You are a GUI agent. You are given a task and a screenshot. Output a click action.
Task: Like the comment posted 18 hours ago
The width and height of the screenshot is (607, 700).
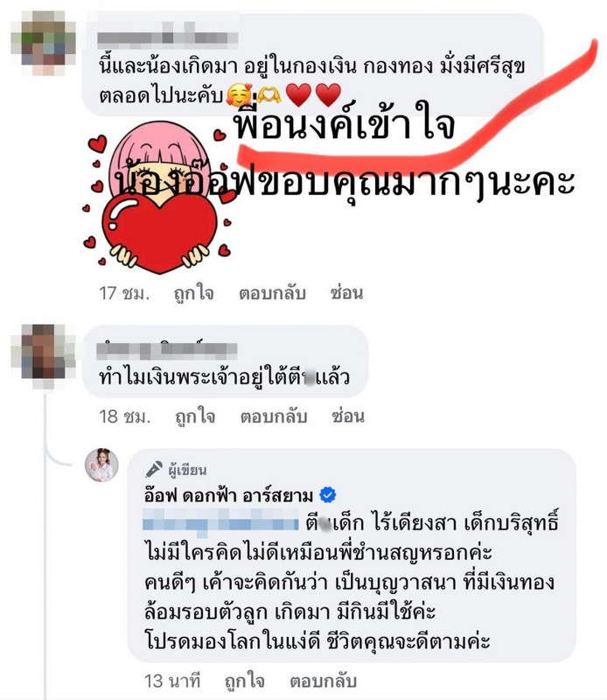(x=195, y=417)
